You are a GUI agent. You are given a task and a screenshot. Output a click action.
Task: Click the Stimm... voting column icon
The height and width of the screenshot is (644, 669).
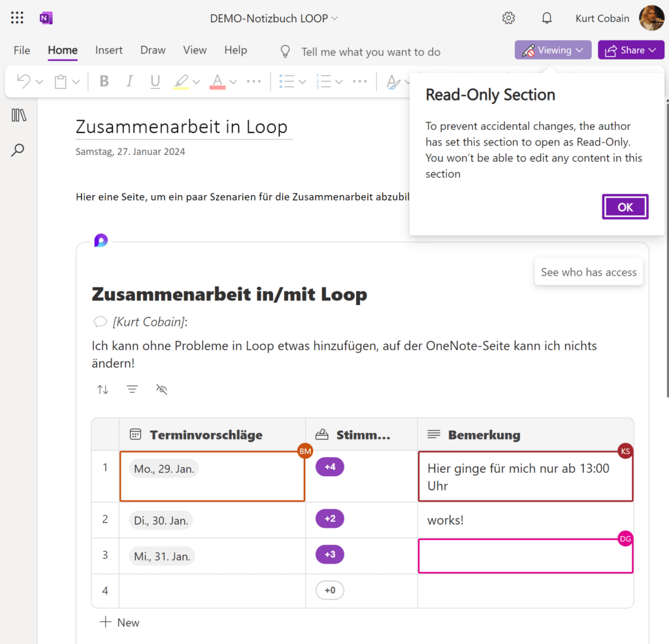(x=321, y=434)
